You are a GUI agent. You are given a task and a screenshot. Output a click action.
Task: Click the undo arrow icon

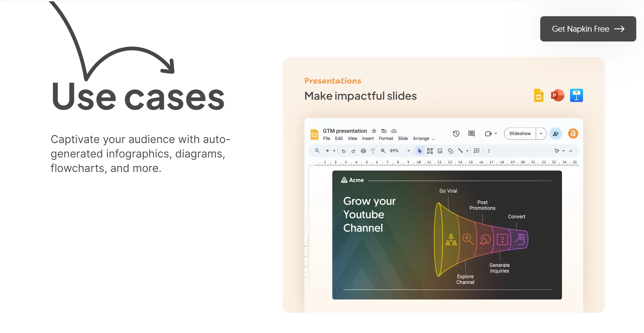click(344, 151)
